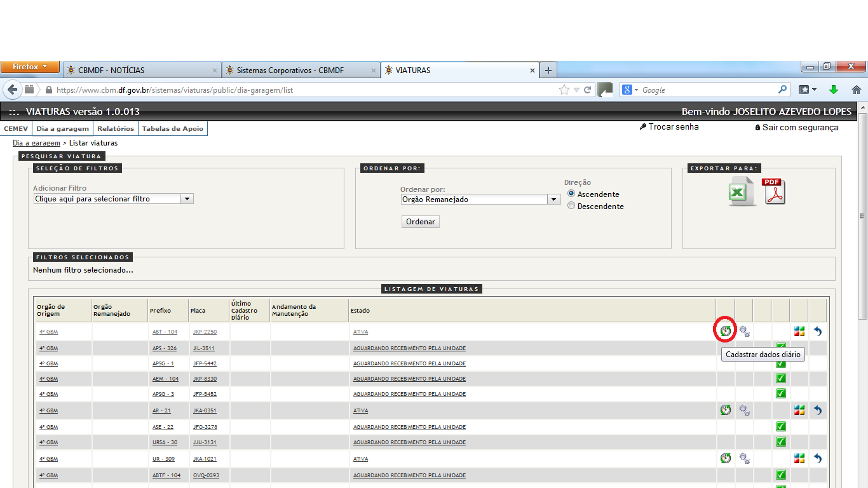Image resolution: width=868 pixels, height=488 pixels.
Task: Click green check icon in URSA - 30 row
Action: click(781, 442)
